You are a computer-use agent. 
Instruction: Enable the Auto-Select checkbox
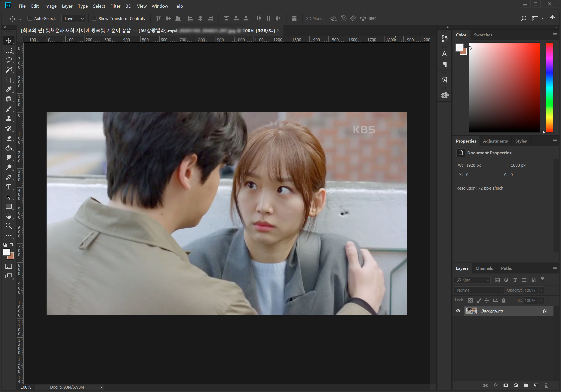30,18
